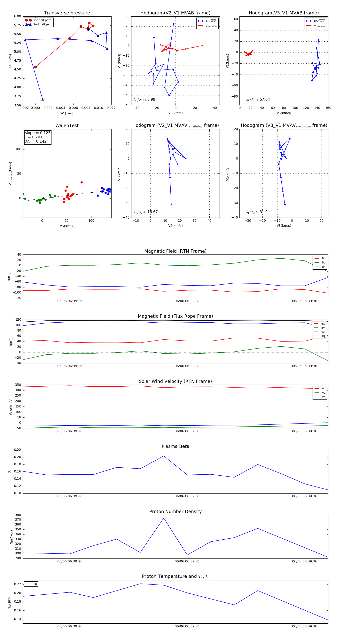Click the 'Vn' legend entry

click(x=320, y=397)
